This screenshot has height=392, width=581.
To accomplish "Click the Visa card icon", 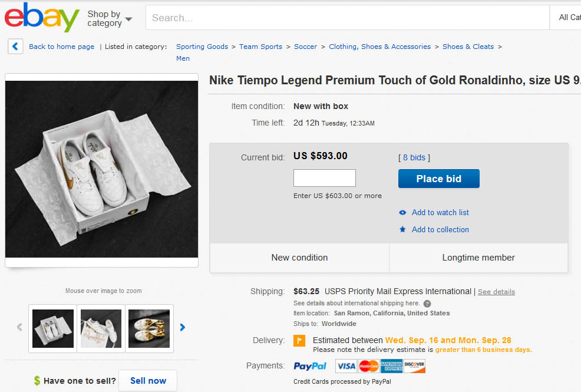I will coord(345,366).
